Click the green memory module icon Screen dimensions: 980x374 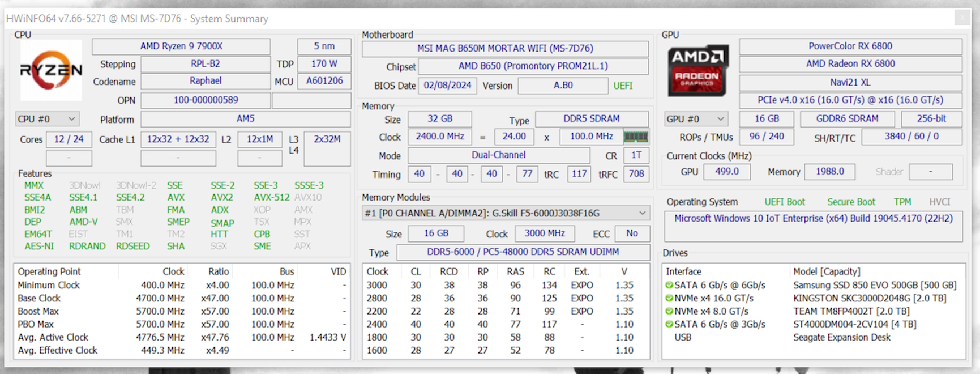[635, 137]
